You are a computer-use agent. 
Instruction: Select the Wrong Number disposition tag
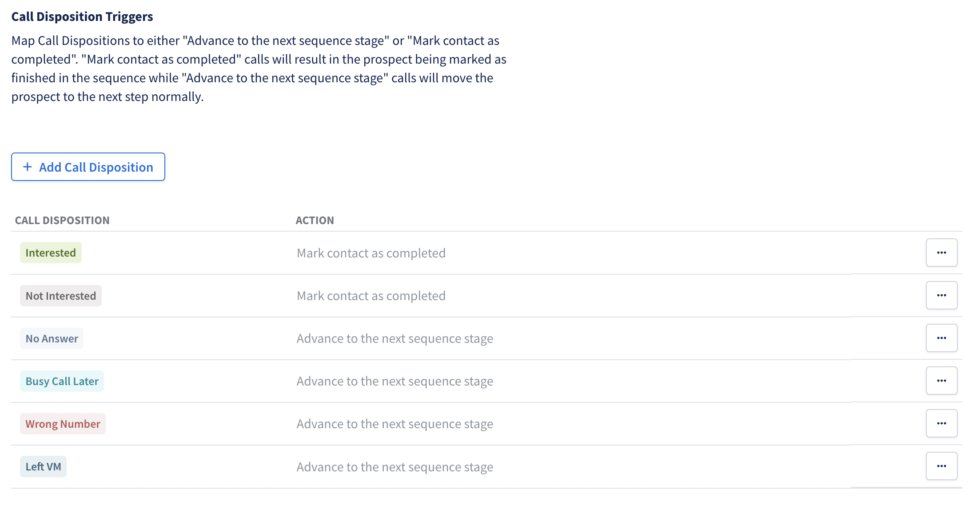tap(63, 424)
